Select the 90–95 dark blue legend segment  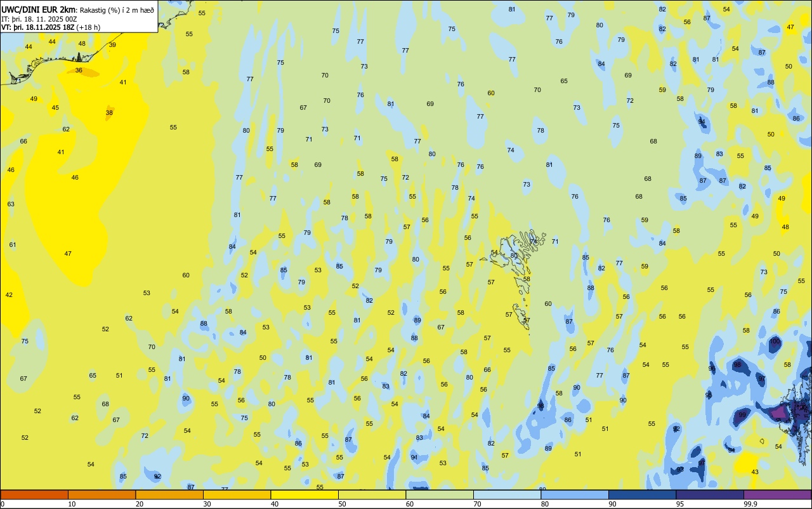(x=642, y=494)
